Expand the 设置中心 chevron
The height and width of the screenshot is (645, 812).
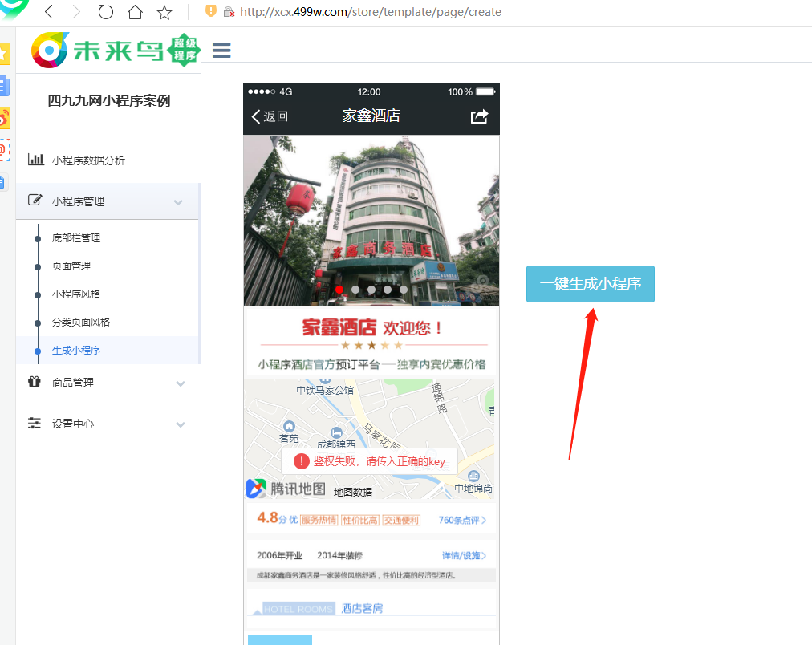tap(181, 424)
